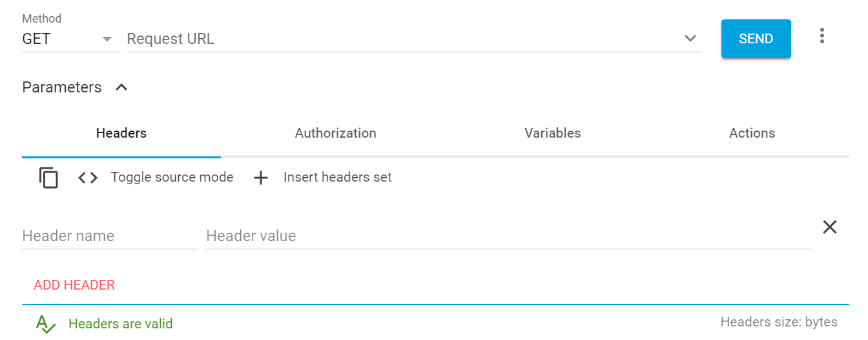Viewport: 868px width, 340px height.
Task: Click the green headers validation checkmark icon
Action: (x=46, y=323)
